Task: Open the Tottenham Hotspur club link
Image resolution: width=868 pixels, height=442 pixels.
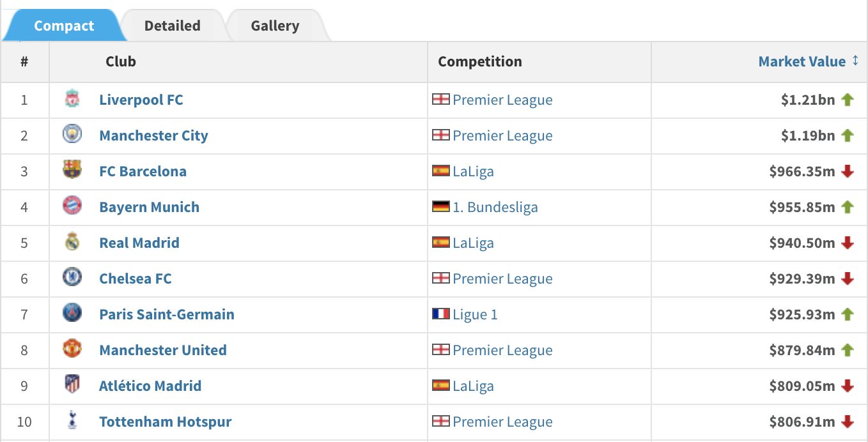Action: 166,422
